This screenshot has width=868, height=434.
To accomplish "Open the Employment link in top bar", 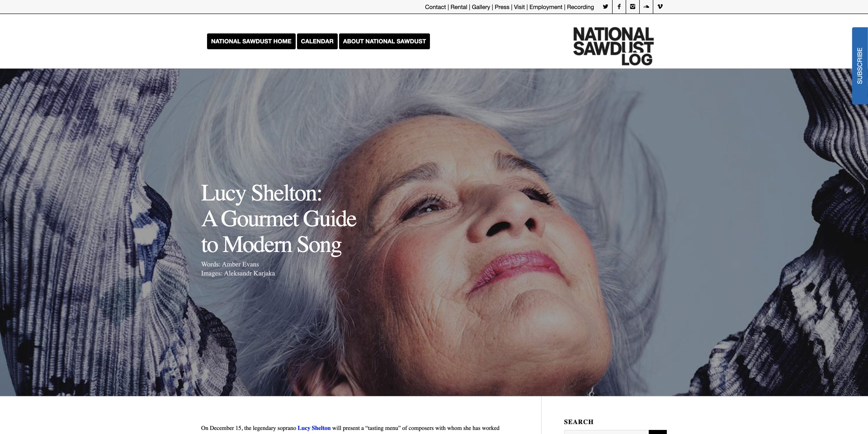I will (x=545, y=7).
